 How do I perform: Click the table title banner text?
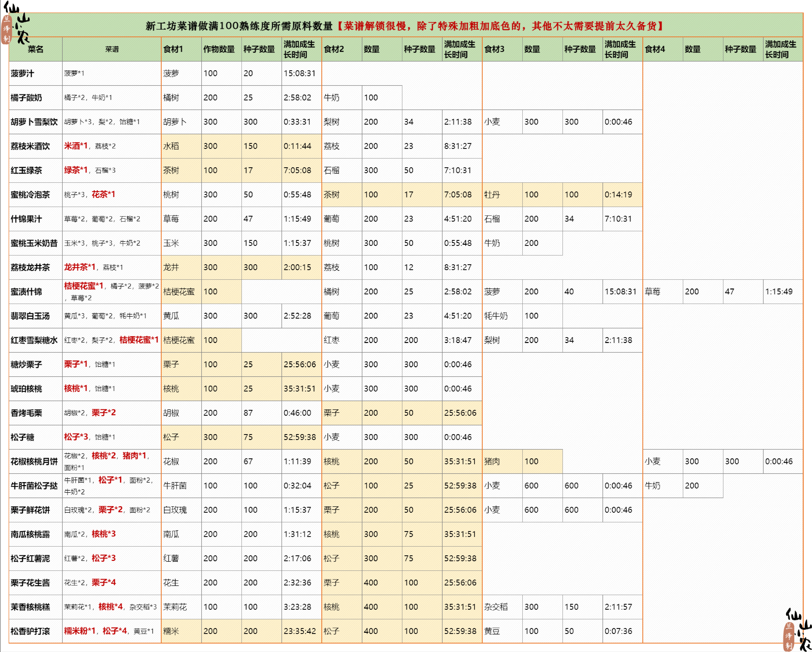(x=405, y=26)
